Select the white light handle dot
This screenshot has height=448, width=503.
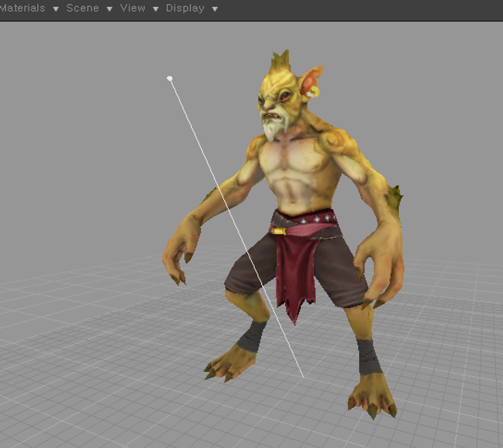[169, 79]
